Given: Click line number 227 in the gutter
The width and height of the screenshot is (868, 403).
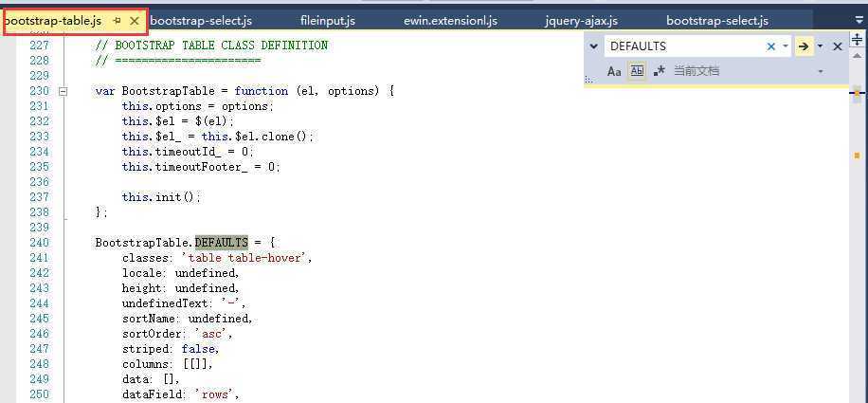Looking at the screenshot, I should click(39, 46).
